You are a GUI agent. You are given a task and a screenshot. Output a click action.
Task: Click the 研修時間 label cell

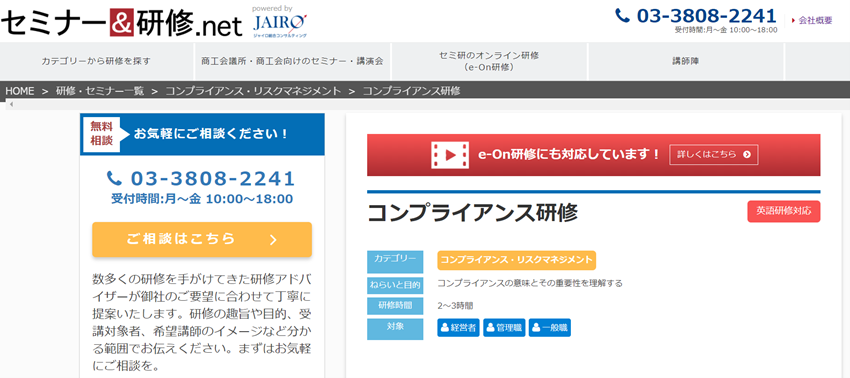point(395,305)
